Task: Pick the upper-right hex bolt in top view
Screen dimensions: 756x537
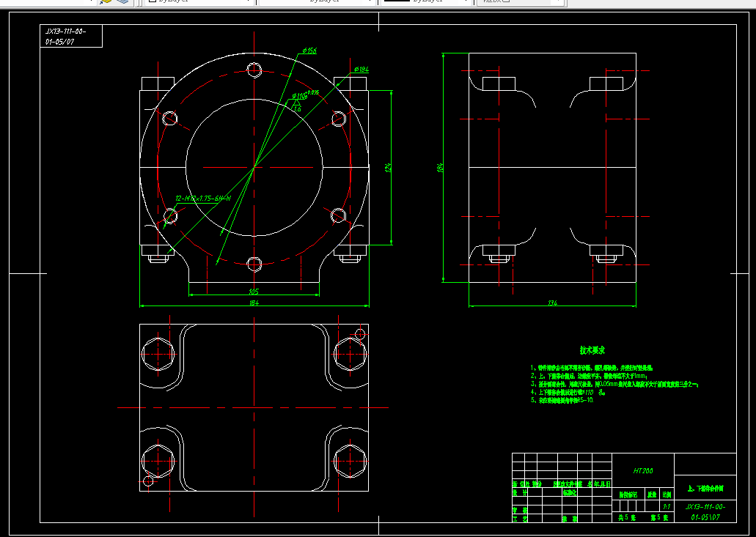Action: [350, 354]
